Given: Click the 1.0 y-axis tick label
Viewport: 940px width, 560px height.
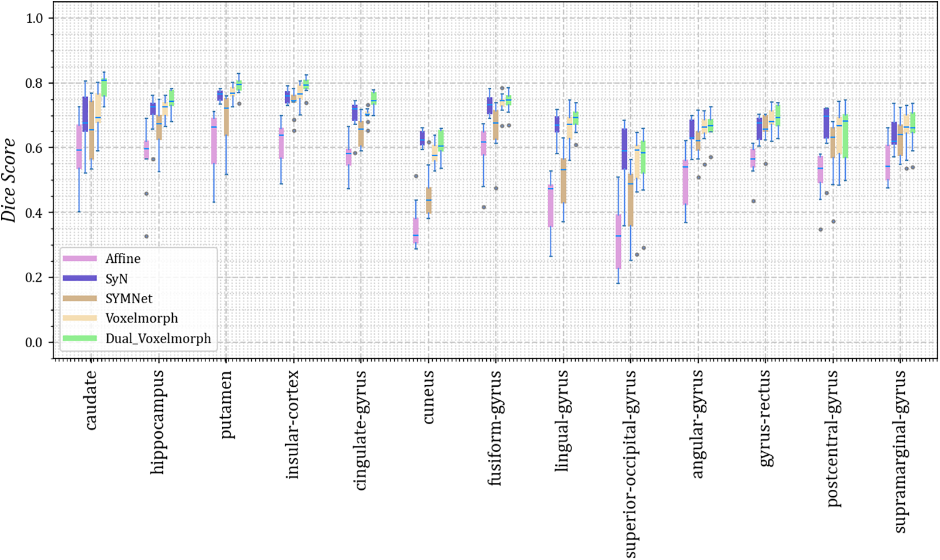Looking at the screenshot, I should tap(35, 18).
